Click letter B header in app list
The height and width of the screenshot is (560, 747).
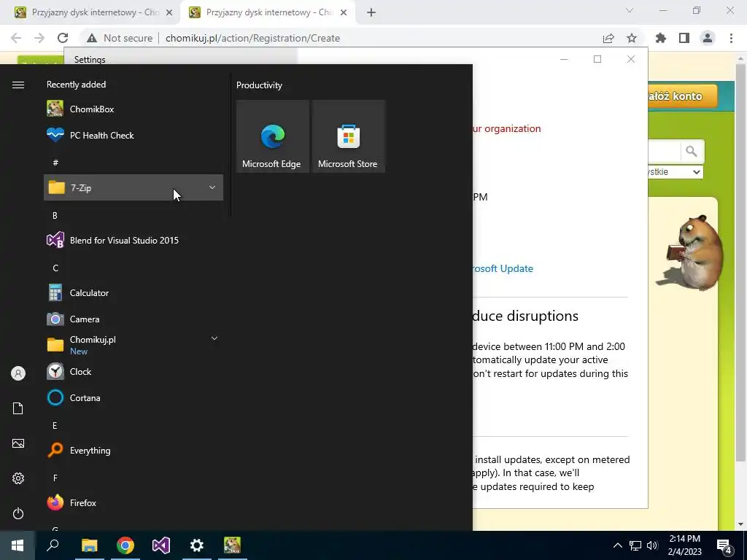55,215
